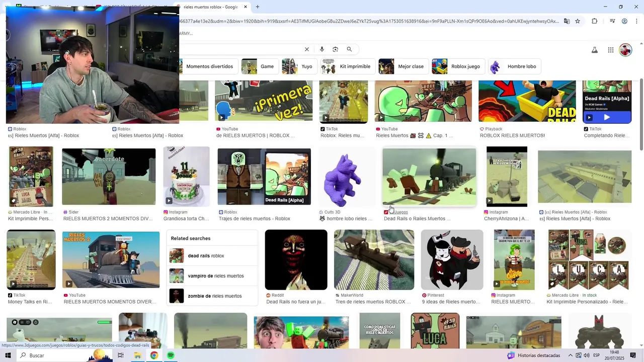Viewport: 644px width, 362px height.
Task: Close the rieles muertos roblox tab
Action: (246, 7)
